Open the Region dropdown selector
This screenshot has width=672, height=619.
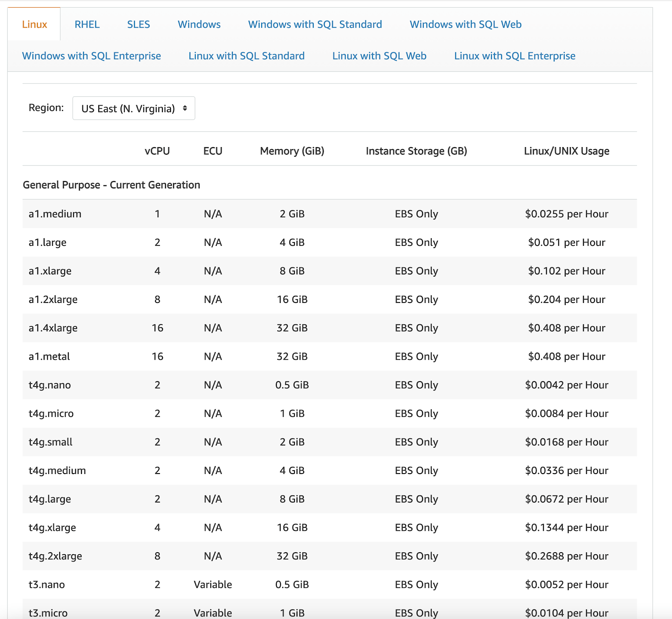click(x=134, y=108)
